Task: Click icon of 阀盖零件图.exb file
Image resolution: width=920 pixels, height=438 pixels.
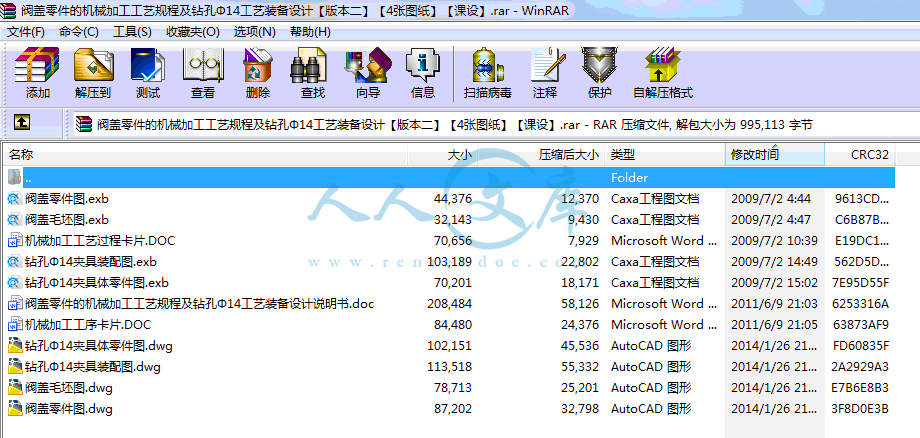Action: (x=14, y=199)
